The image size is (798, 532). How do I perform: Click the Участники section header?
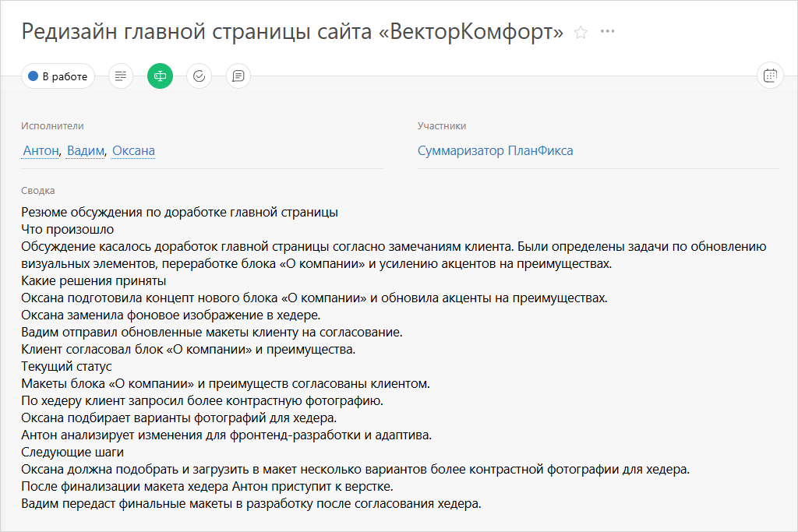pos(439,125)
